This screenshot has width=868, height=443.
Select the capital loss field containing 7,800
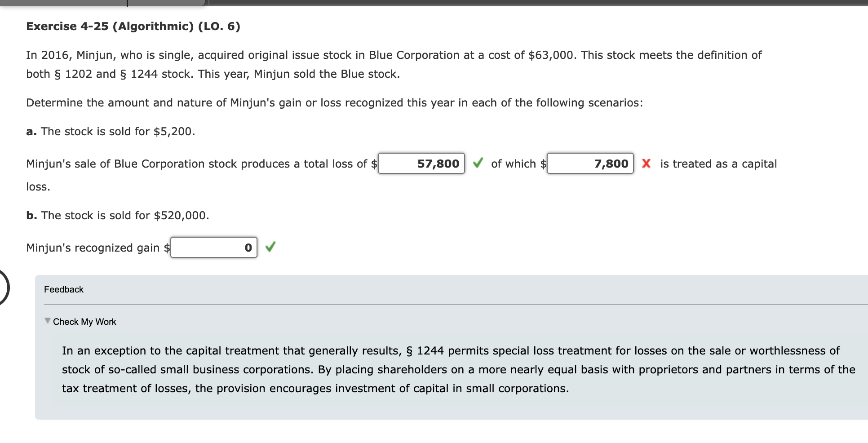click(x=590, y=164)
